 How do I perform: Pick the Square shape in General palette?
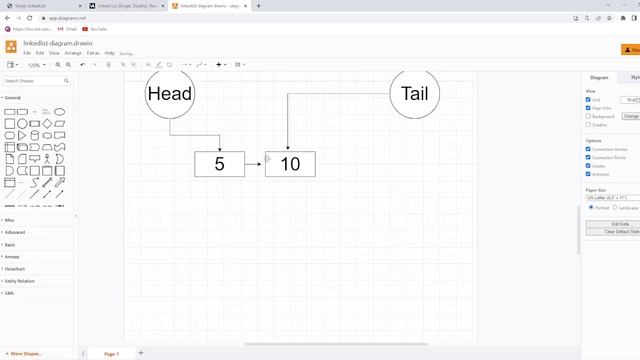(x=10, y=124)
